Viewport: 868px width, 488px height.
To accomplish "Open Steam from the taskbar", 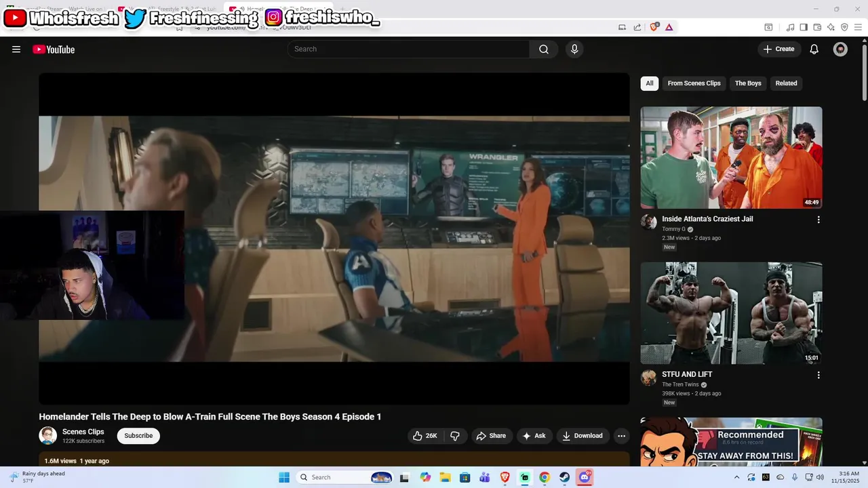I will coord(564,477).
